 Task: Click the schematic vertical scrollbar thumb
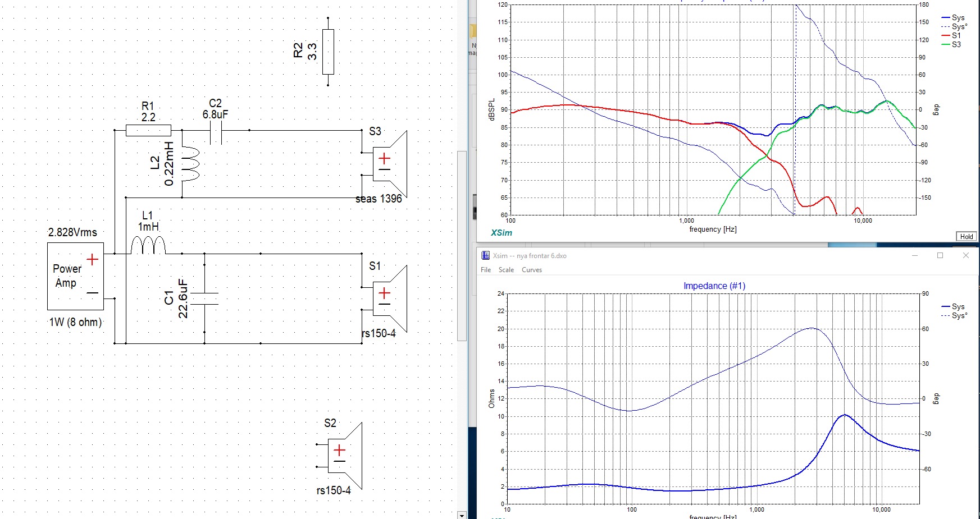[462, 246]
